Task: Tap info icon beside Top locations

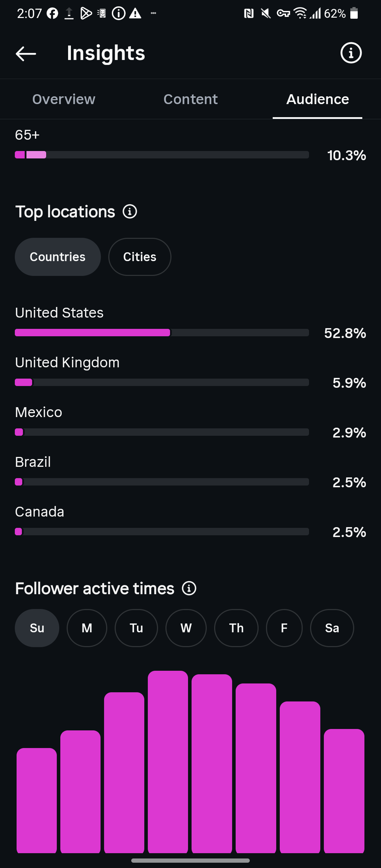Action: [x=130, y=212]
